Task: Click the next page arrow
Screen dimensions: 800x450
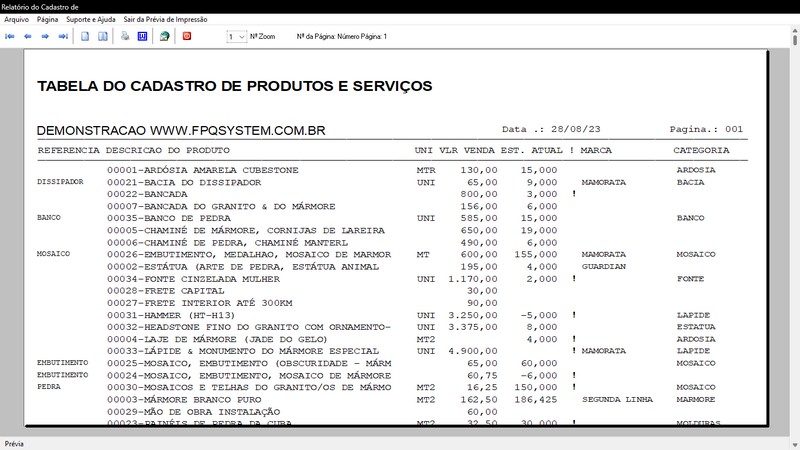Action: (46, 36)
